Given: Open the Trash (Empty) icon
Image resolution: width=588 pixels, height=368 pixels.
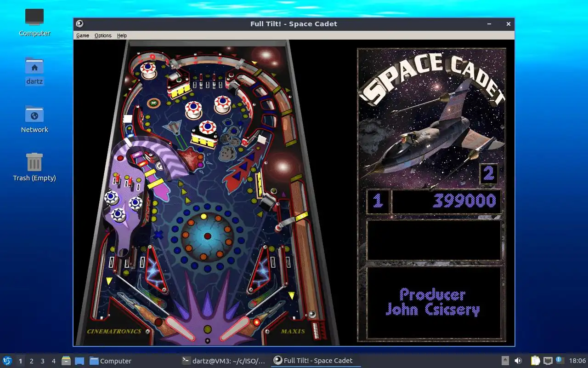Looking at the screenshot, I should click(x=34, y=167).
